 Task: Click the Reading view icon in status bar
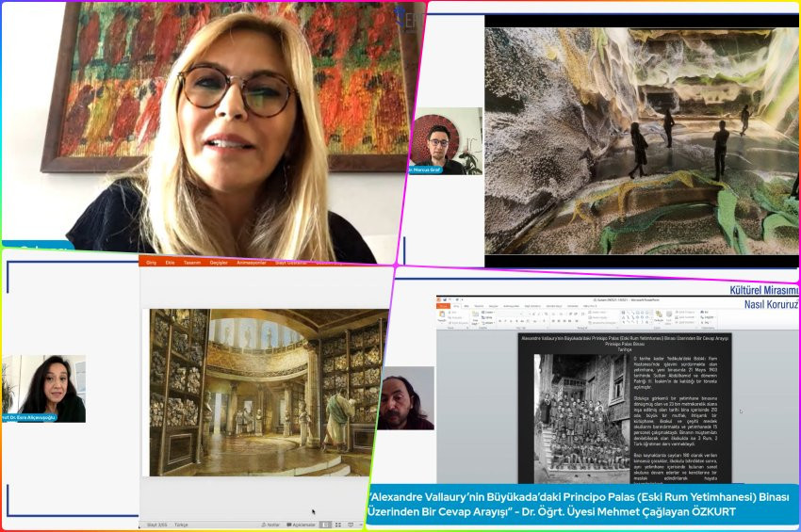tap(351, 524)
